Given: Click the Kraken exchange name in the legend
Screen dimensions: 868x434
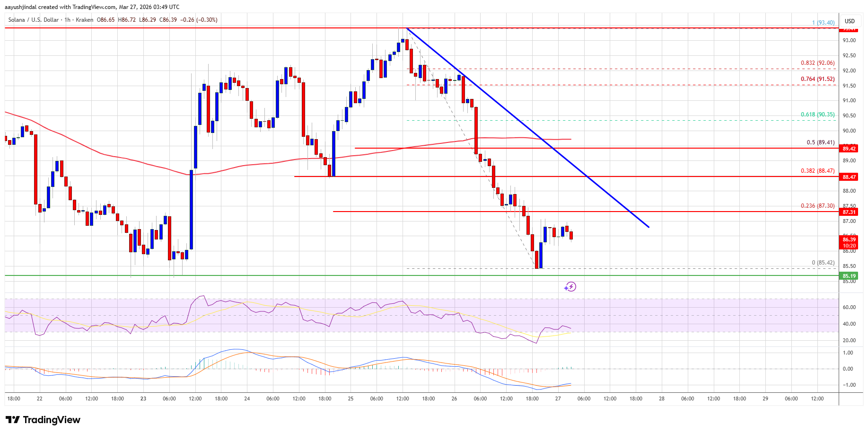Looking at the screenshot, I should (x=85, y=20).
